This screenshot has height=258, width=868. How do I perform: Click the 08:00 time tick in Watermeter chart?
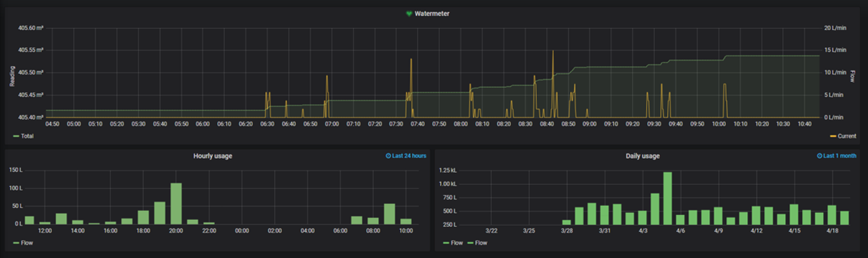460,124
